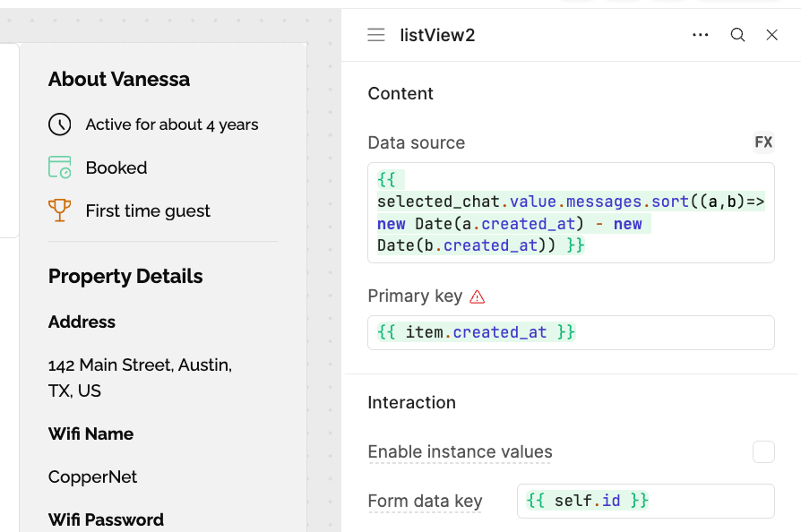Screen dimensions: 801x532
Task: Click the 142 Main Street address text
Action: click(x=140, y=378)
